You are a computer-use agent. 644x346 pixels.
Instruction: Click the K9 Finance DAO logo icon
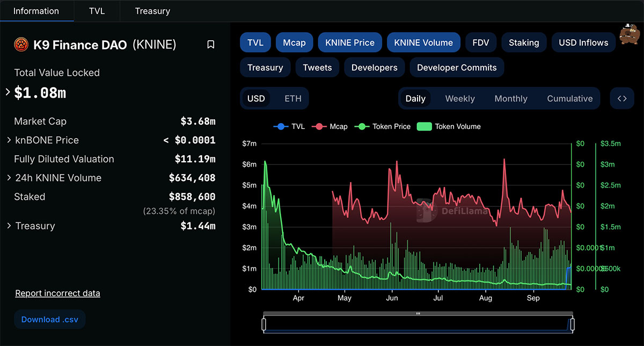pos(21,45)
